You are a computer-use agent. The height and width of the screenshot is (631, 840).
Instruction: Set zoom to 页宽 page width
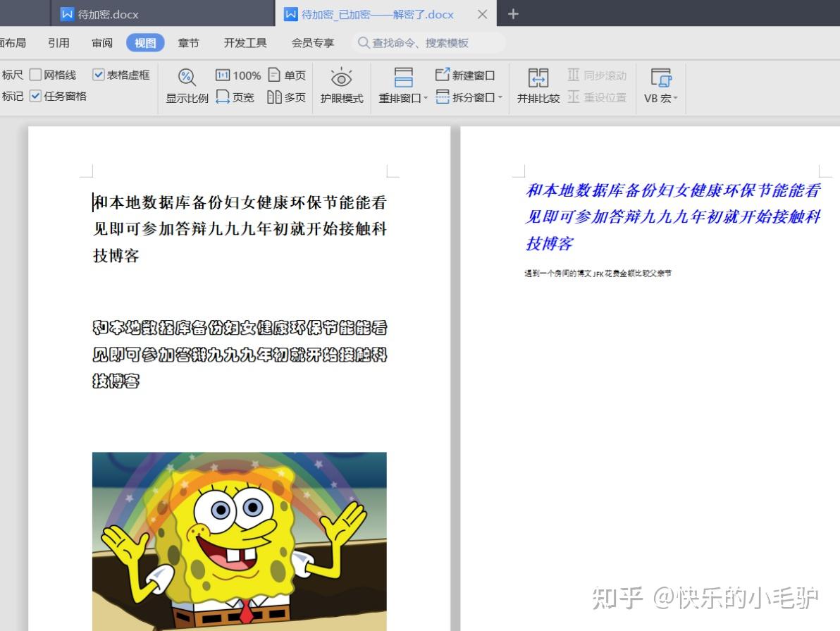(x=234, y=98)
